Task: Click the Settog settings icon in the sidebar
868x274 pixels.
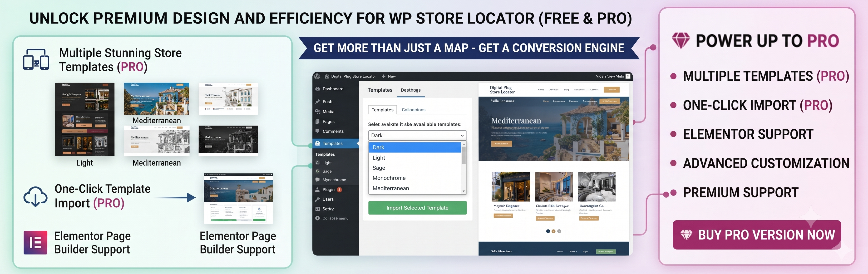Action: coord(317,209)
